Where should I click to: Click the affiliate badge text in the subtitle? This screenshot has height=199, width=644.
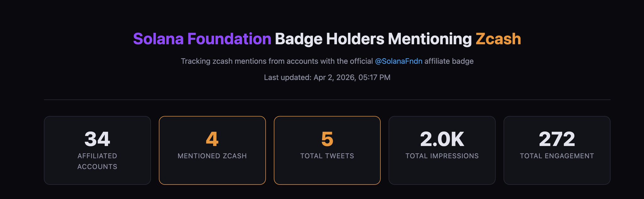pos(449,61)
